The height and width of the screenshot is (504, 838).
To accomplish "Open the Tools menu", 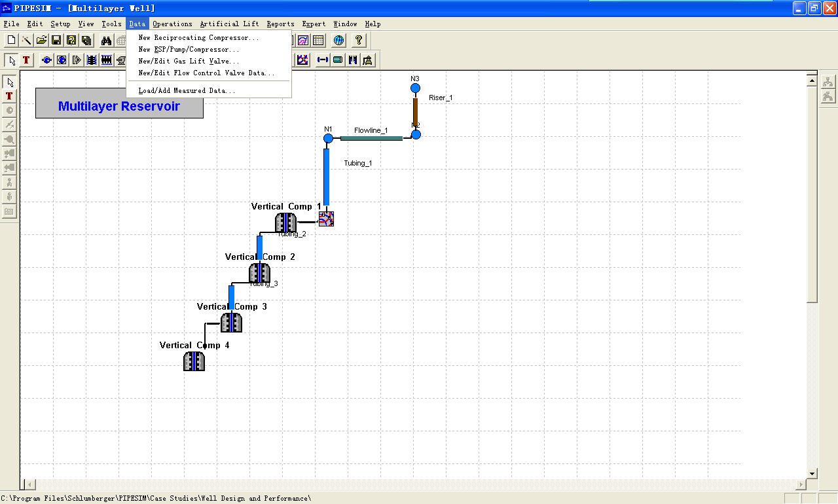I will coord(111,24).
